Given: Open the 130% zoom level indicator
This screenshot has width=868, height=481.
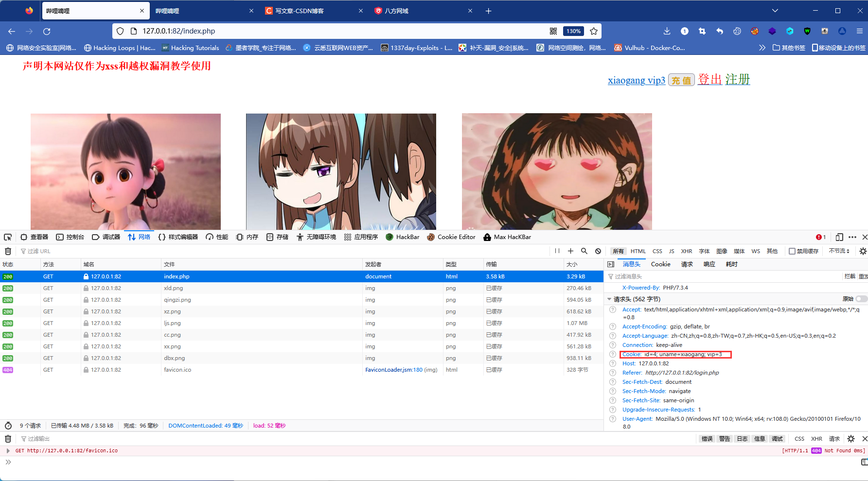Looking at the screenshot, I should pyautogui.click(x=573, y=31).
